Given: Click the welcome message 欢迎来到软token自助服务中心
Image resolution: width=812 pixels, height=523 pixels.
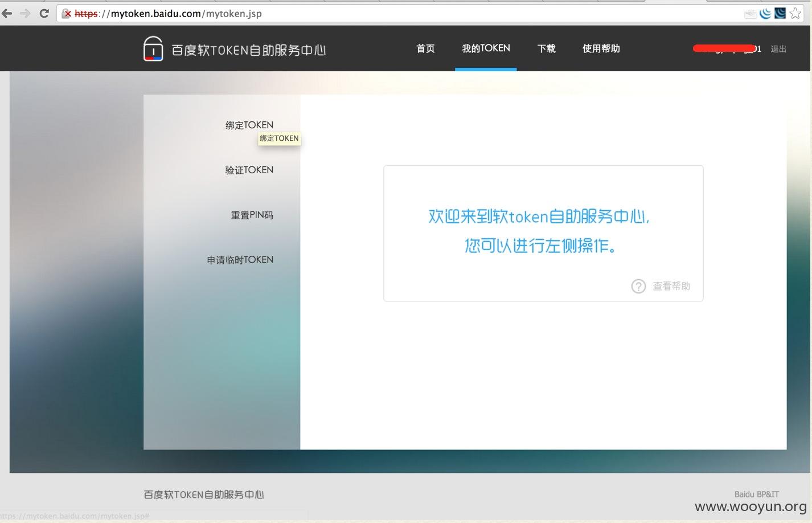Looking at the screenshot, I should (x=539, y=216).
